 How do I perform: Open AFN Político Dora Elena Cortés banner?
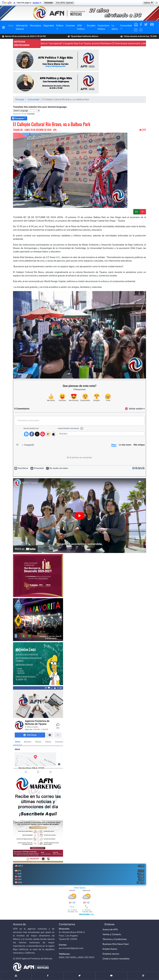point(56,60)
